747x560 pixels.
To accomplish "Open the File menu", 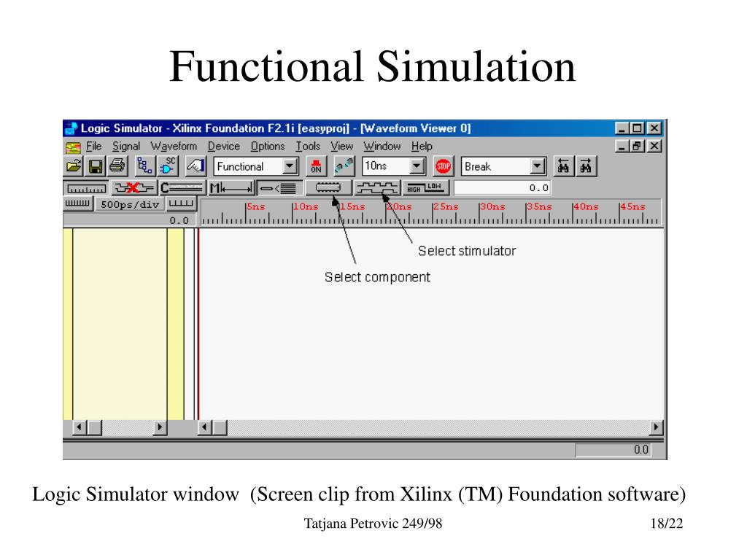I will [94, 146].
